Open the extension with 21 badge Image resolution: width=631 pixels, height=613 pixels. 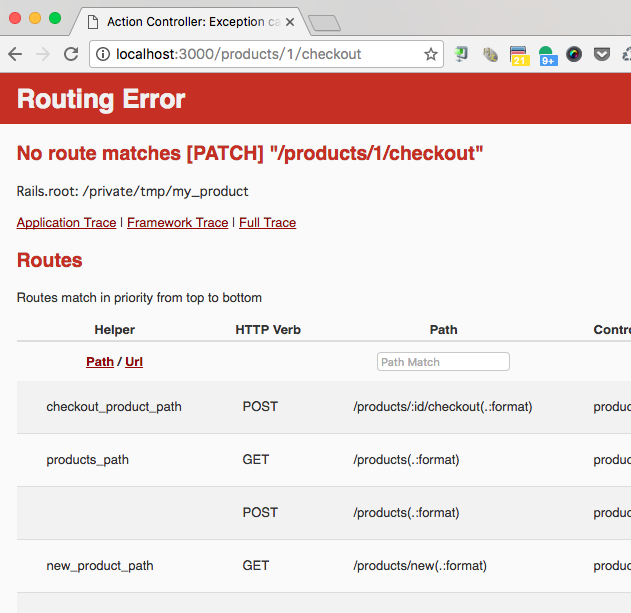pyautogui.click(x=519, y=56)
